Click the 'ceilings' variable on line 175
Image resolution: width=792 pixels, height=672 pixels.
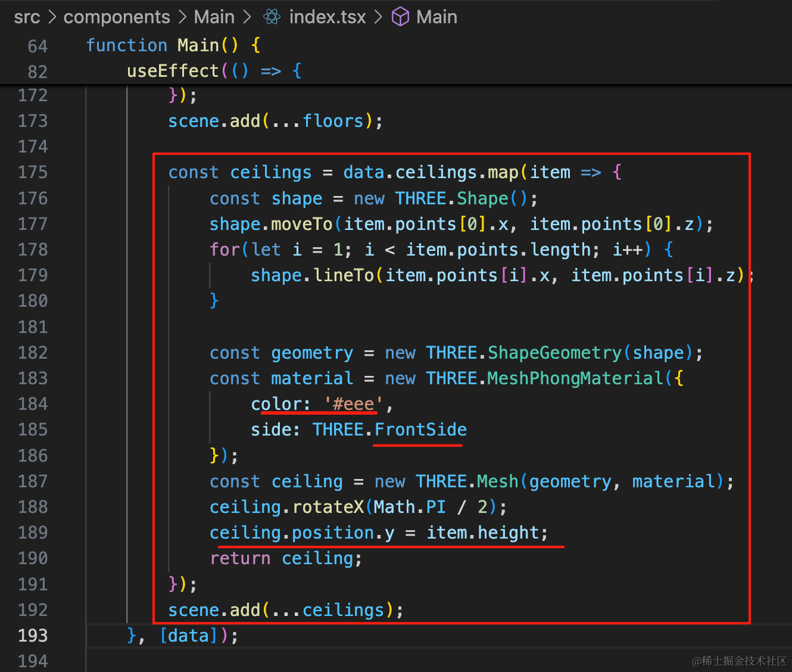270,172
